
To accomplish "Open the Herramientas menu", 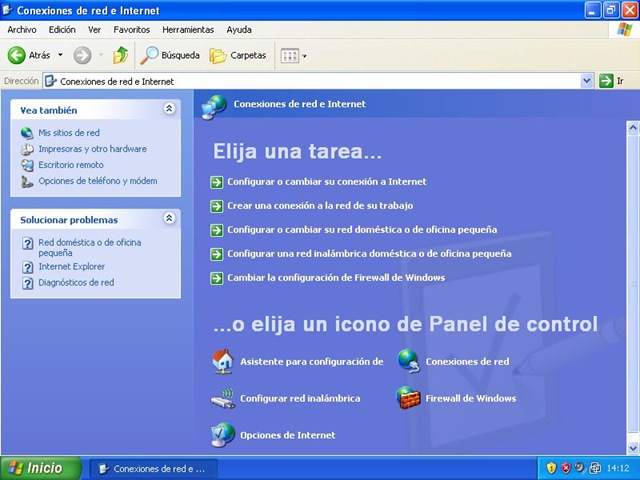I will [x=188, y=30].
